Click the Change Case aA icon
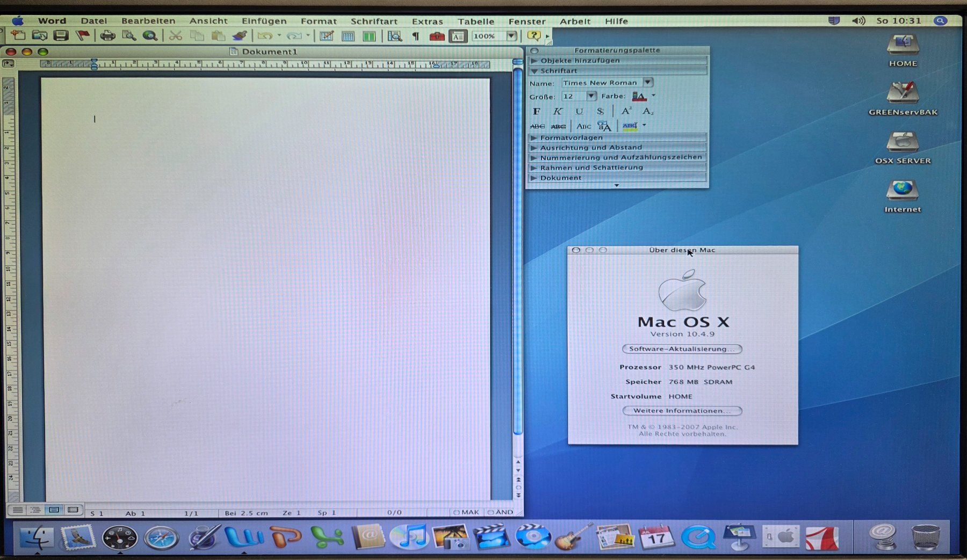 click(604, 126)
